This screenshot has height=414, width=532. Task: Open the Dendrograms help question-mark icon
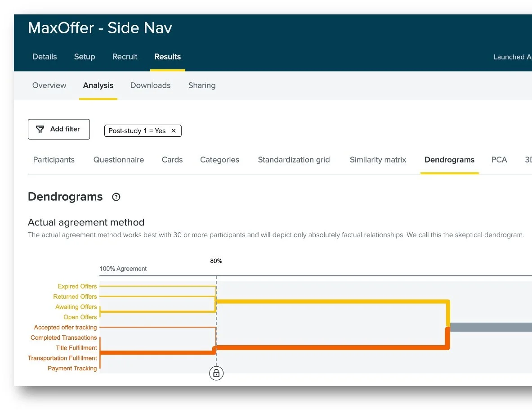(x=116, y=197)
